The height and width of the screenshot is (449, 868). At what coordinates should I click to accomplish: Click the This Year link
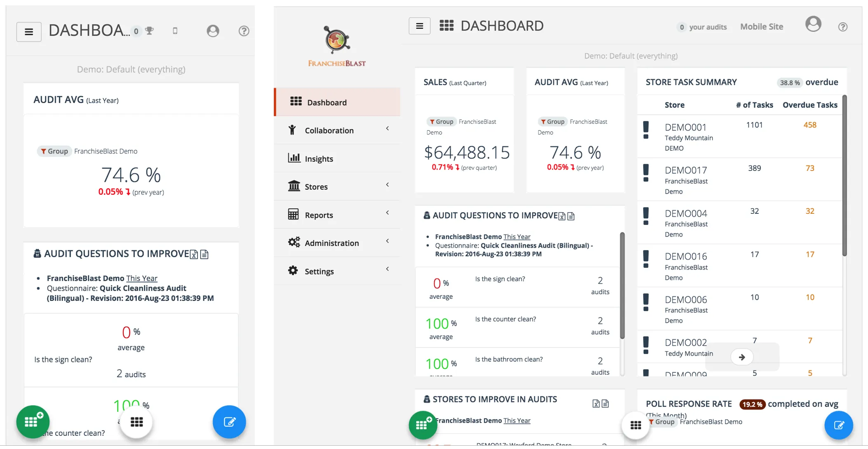(517, 236)
